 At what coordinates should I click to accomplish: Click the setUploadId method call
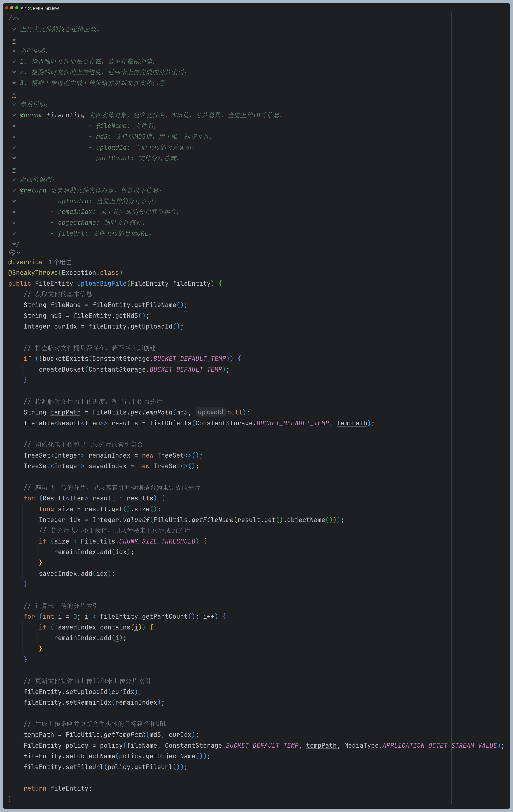[x=86, y=692]
